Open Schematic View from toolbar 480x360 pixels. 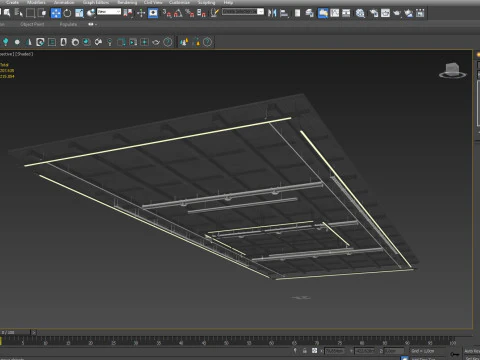click(346, 13)
